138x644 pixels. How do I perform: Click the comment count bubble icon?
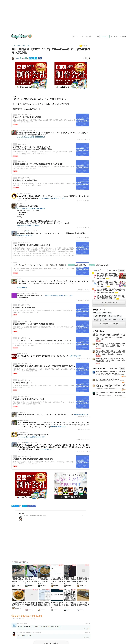tap(26, 58)
